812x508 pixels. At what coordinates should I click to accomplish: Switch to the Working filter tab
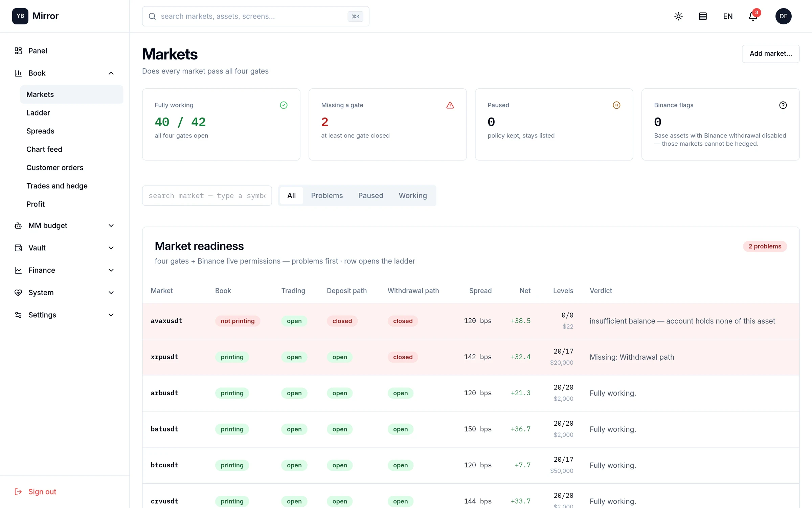(x=413, y=196)
